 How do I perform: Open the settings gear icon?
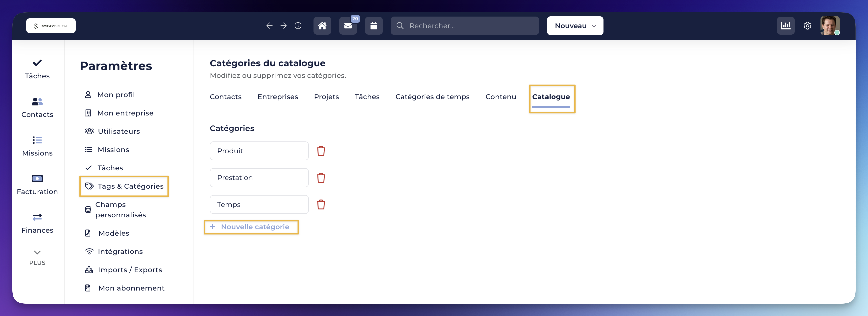tap(807, 26)
